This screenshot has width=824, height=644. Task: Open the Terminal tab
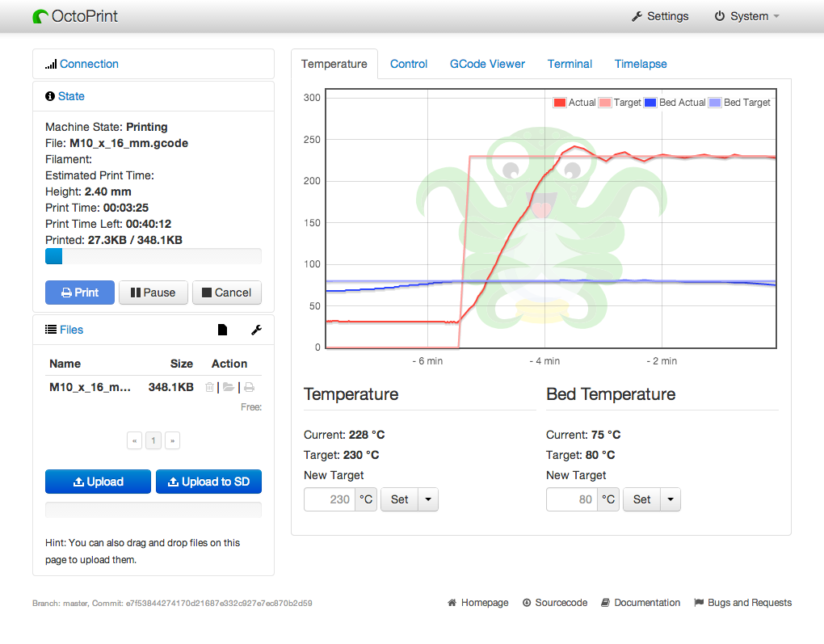[570, 64]
